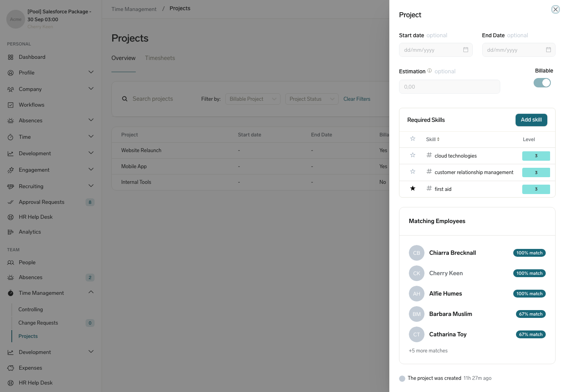
Task: Click the hash icon beside cloud technologies
Action: (429, 155)
